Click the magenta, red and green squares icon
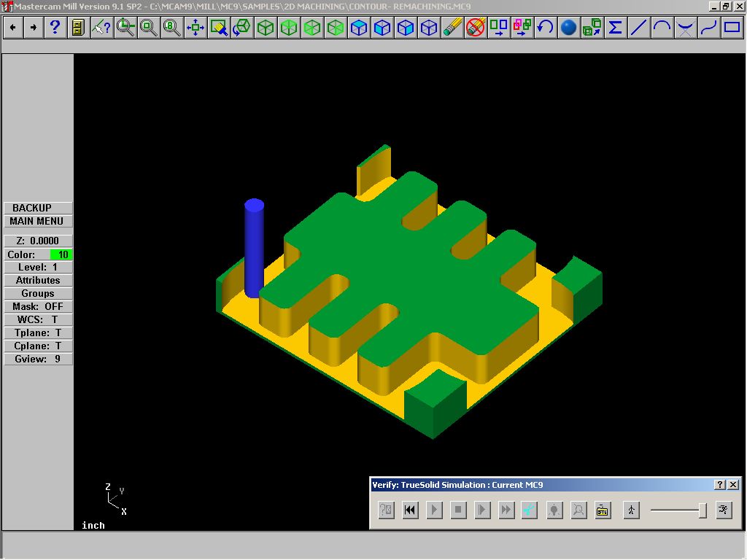 coord(522,28)
